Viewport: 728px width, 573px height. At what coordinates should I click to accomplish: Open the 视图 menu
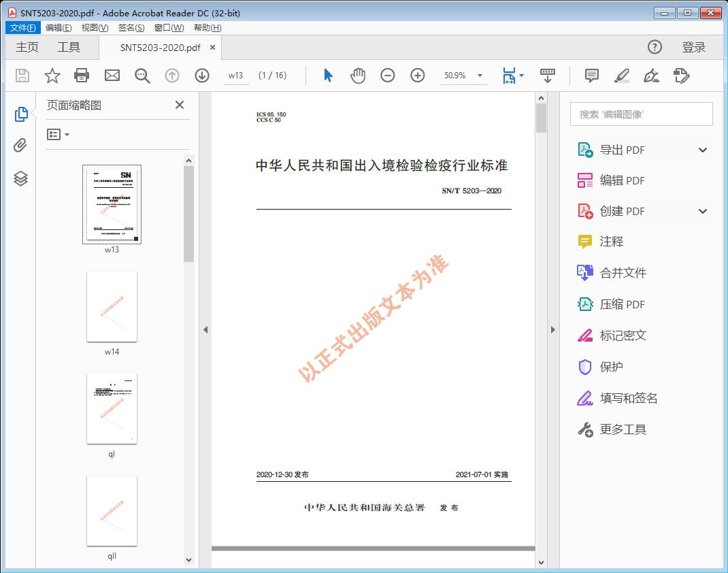tap(94, 27)
